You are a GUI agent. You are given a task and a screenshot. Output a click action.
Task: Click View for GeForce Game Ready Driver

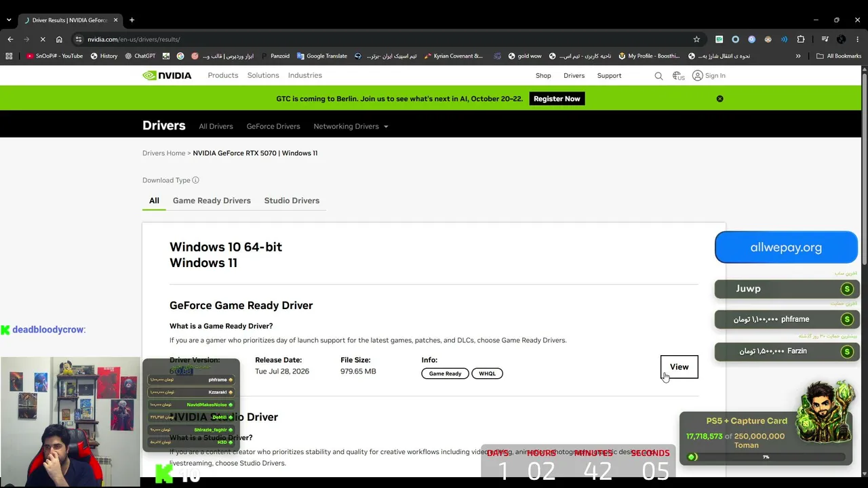click(679, 367)
